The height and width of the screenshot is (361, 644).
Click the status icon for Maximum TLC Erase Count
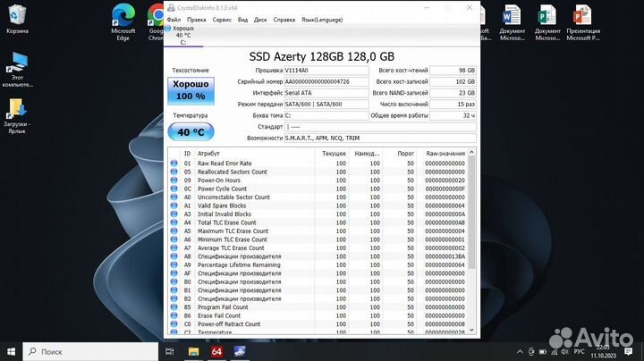point(174,231)
